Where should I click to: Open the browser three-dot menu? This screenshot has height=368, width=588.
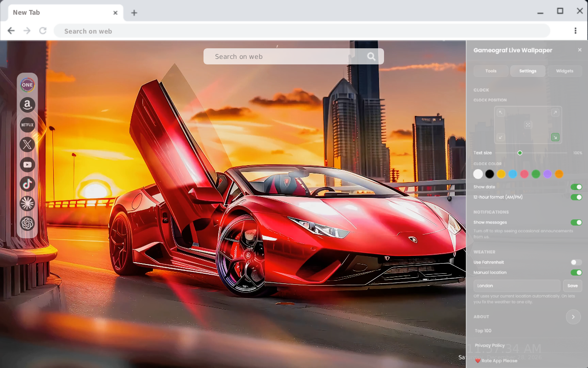tap(575, 31)
